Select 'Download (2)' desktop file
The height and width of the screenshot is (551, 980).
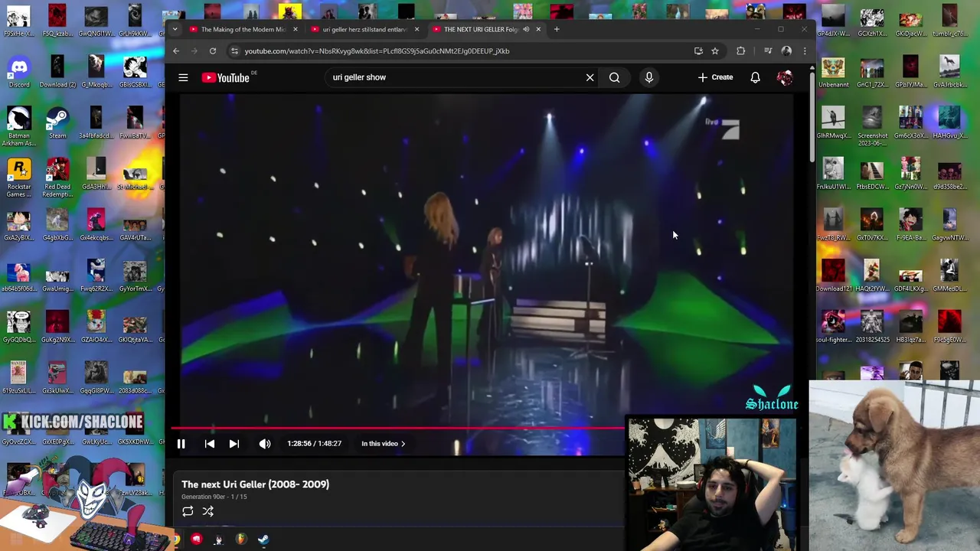coord(57,72)
